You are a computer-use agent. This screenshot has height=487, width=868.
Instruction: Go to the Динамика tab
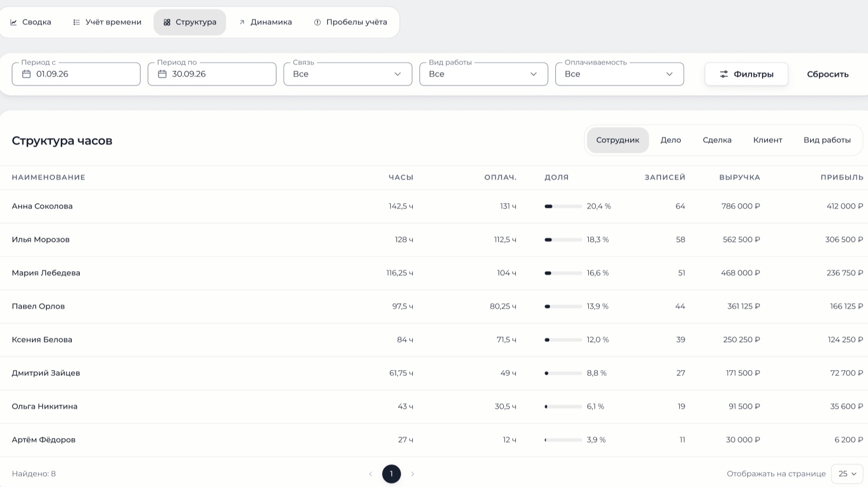click(x=265, y=22)
